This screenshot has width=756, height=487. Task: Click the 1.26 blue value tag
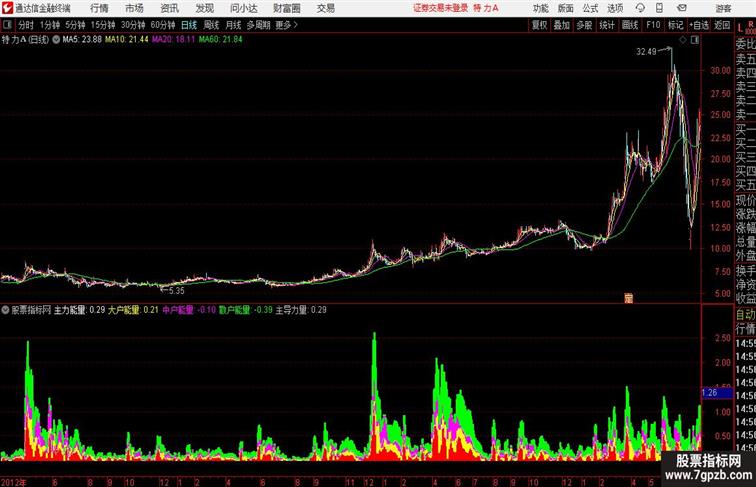[717, 393]
